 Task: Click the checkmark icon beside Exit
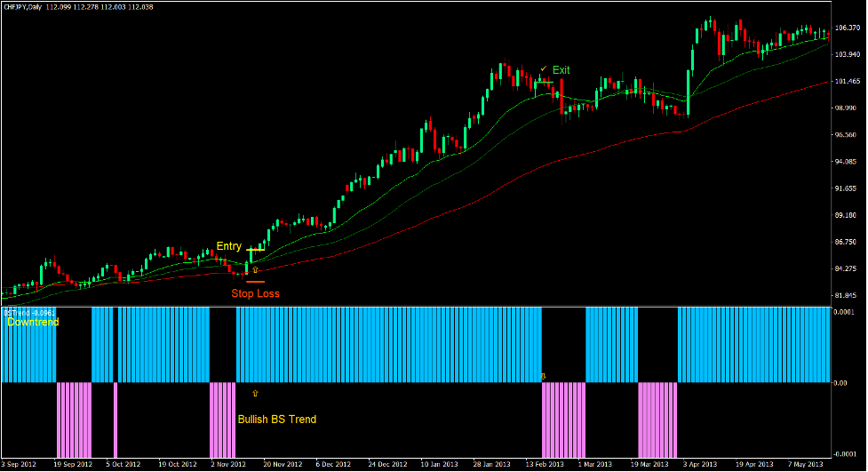click(x=543, y=69)
